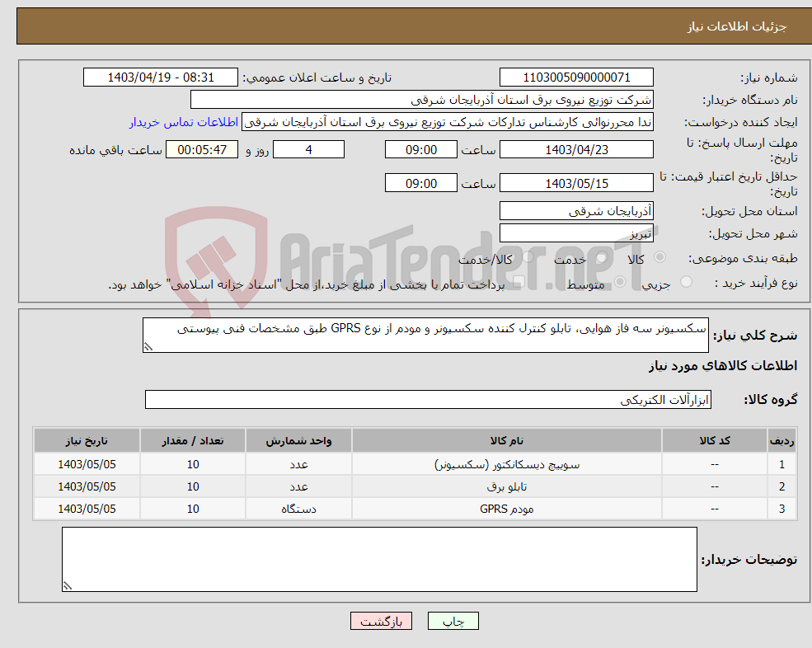Select the جزیی purchase type radio
Viewport: 812px width, 648px height.
click(686, 282)
